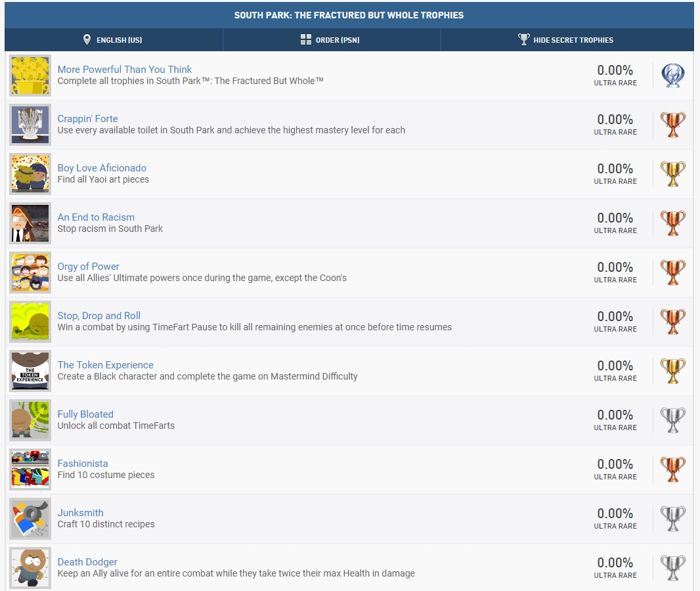
Task: Click the silver trophy icon for Death Dodger
Action: (x=673, y=568)
